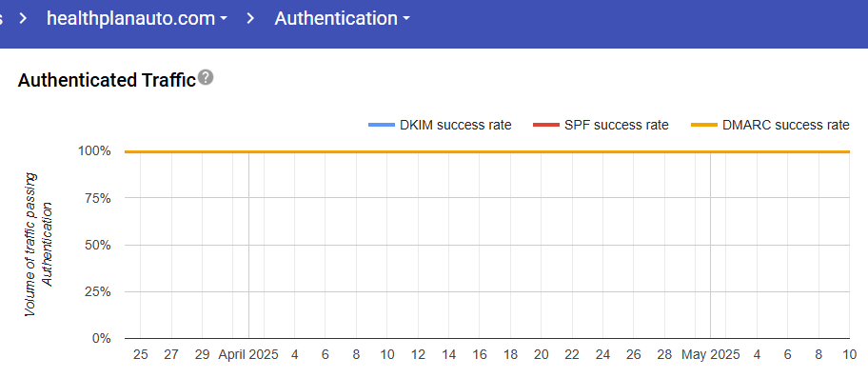Click the help question mark beside Authenticated Traffic
868x378 pixels.
click(x=206, y=77)
